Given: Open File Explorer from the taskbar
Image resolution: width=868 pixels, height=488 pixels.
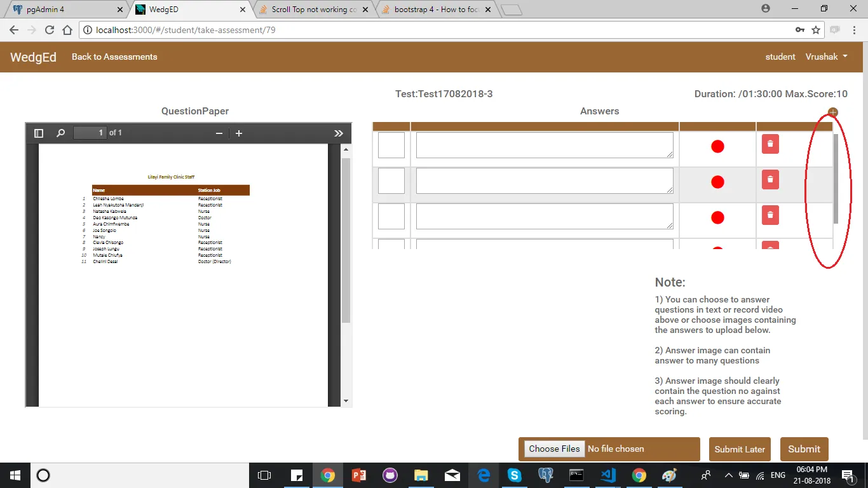Looking at the screenshot, I should [421, 475].
